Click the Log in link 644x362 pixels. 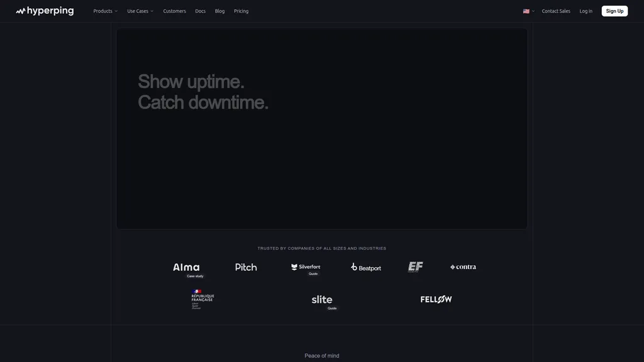click(586, 11)
